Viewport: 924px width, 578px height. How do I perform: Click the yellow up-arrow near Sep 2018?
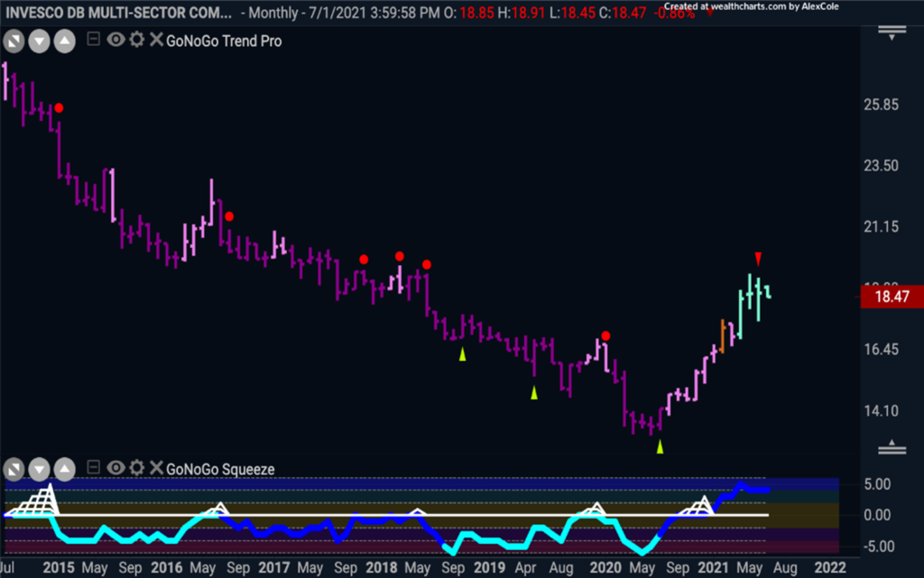463,353
